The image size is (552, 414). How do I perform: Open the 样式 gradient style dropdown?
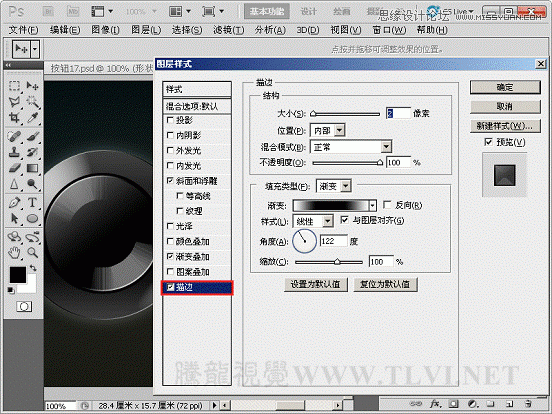point(328,221)
